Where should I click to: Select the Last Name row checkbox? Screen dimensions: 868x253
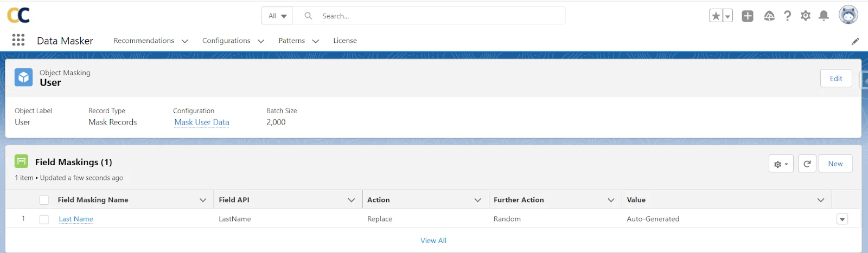(x=44, y=219)
